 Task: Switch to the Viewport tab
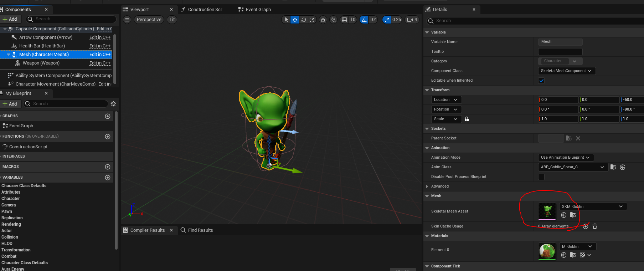tap(140, 10)
